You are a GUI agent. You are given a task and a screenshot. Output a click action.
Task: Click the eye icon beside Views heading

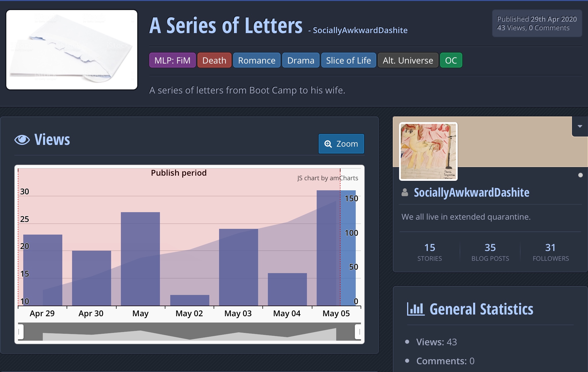pos(22,140)
